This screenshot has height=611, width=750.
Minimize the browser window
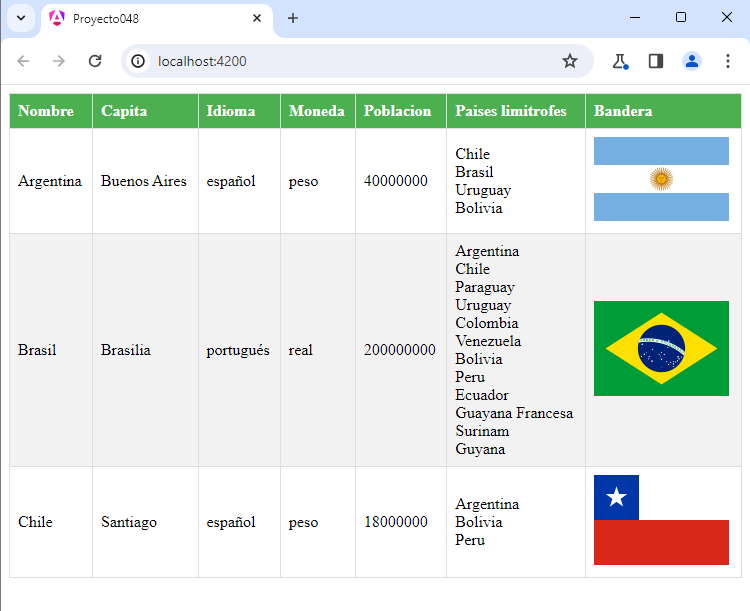tap(635, 18)
